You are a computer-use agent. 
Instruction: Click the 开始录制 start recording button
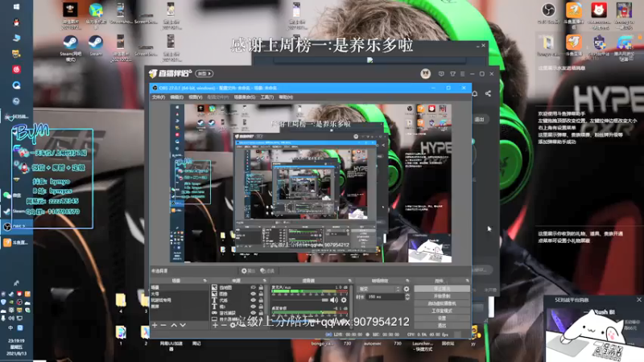click(441, 296)
